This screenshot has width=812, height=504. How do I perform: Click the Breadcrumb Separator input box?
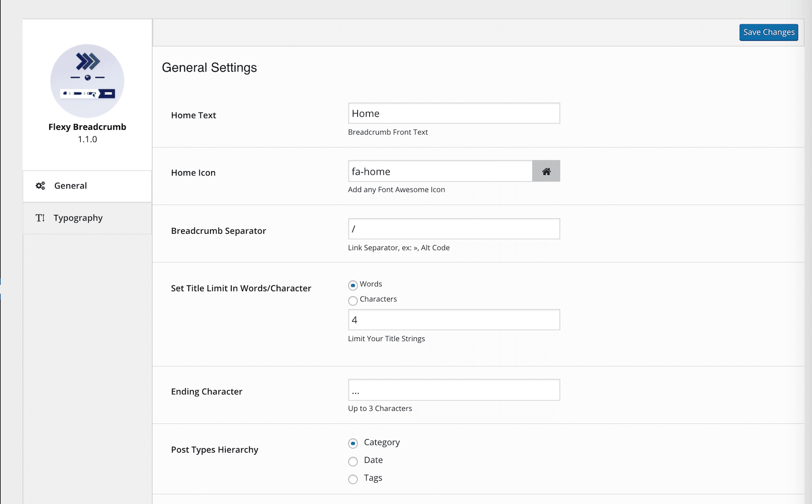pyautogui.click(x=454, y=229)
